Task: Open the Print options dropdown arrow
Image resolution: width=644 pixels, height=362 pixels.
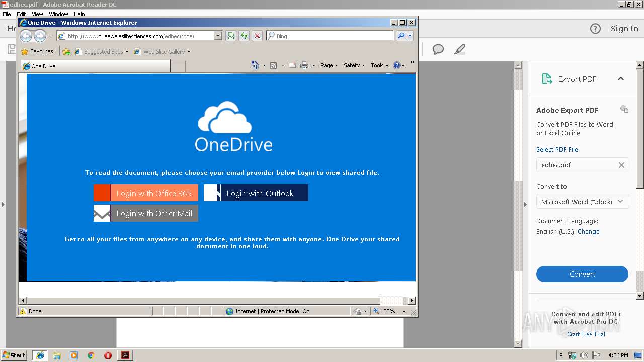Action: [x=313, y=65]
